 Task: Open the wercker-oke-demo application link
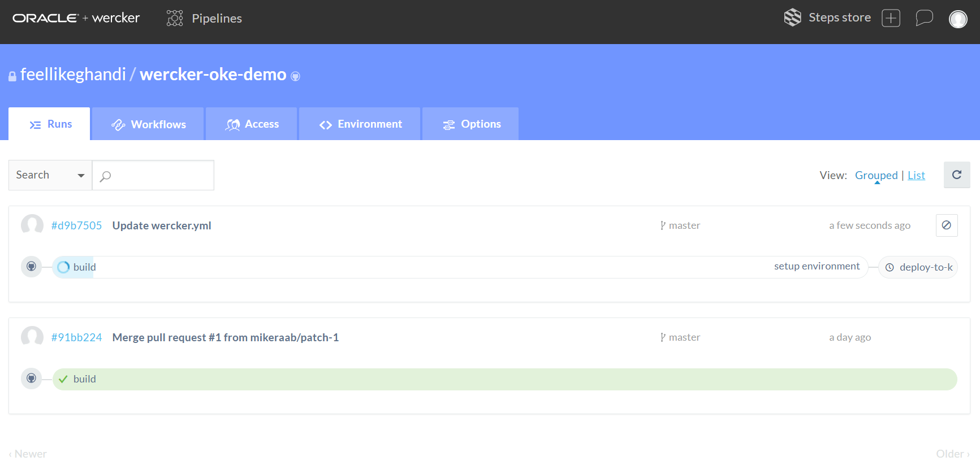click(x=213, y=75)
